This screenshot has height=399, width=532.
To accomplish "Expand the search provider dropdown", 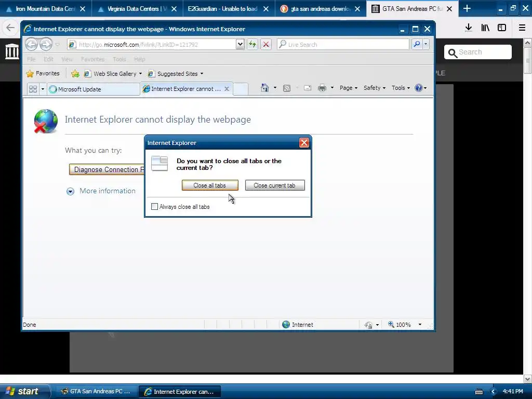I will pyautogui.click(x=425, y=44).
